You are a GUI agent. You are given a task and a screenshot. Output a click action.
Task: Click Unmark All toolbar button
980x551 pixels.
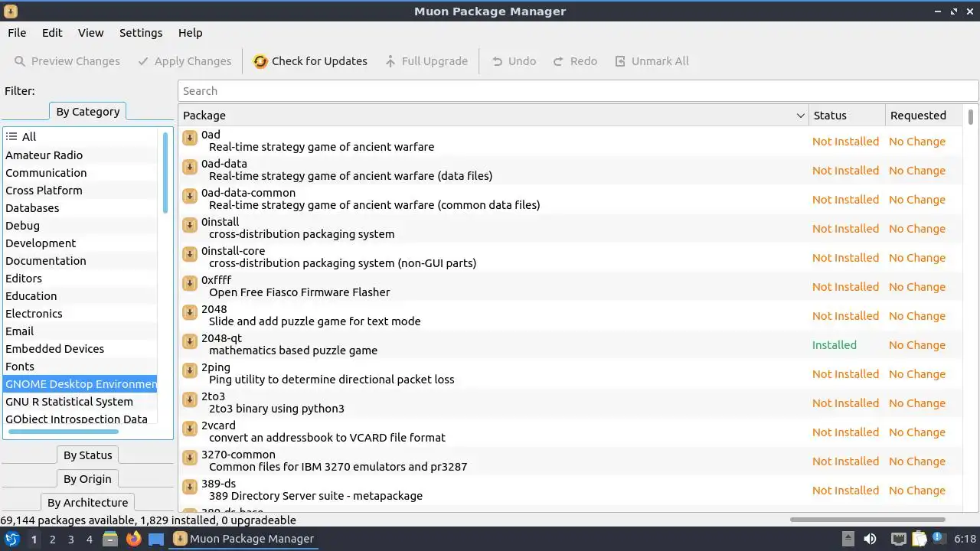pyautogui.click(x=652, y=61)
